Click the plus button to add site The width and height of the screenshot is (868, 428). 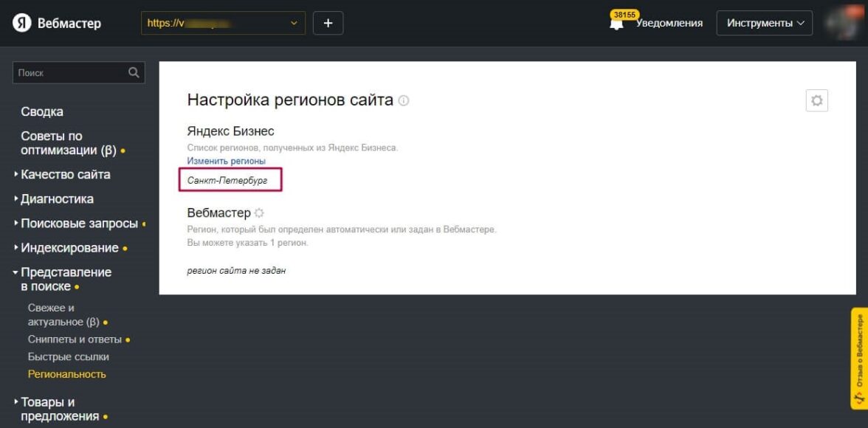(328, 23)
